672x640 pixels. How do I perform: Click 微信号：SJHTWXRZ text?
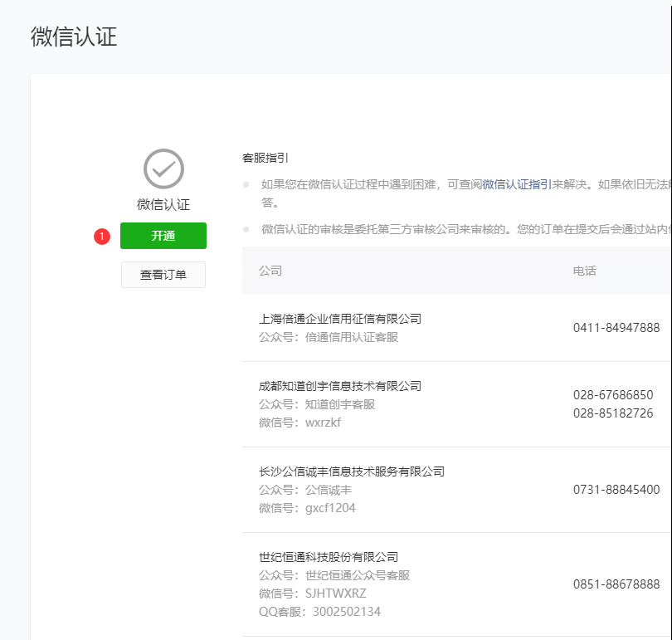[313, 594]
